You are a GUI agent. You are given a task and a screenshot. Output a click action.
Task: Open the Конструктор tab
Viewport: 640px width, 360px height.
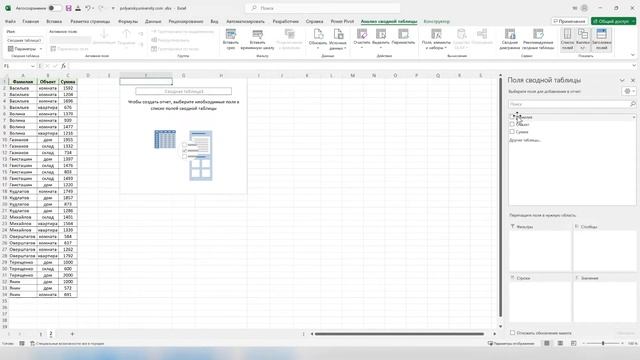click(436, 21)
